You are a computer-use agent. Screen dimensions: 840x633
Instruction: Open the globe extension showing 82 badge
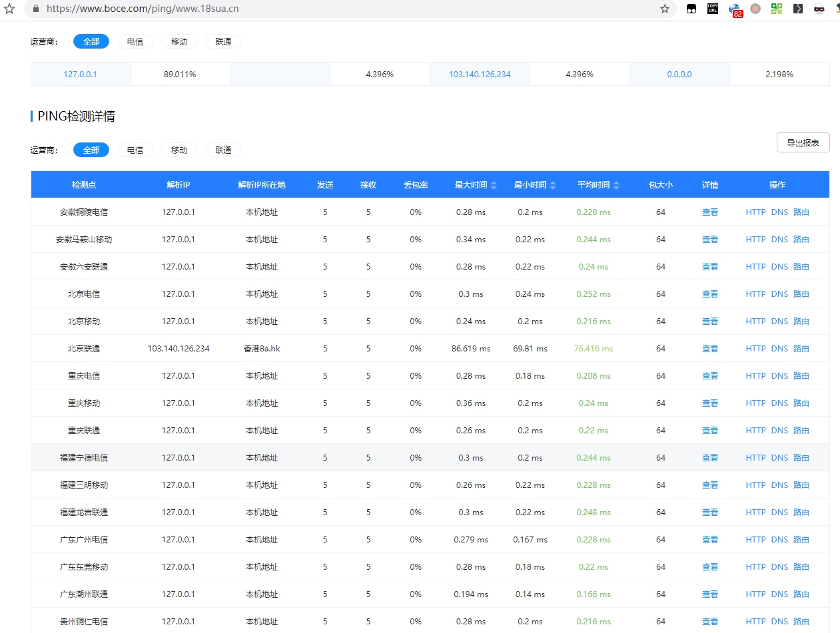click(733, 9)
